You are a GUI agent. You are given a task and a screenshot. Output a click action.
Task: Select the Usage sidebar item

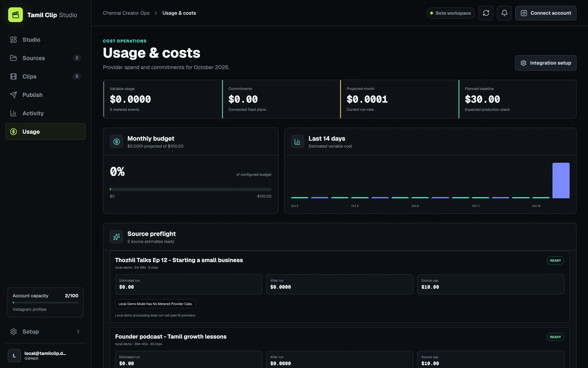coord(45,132)
